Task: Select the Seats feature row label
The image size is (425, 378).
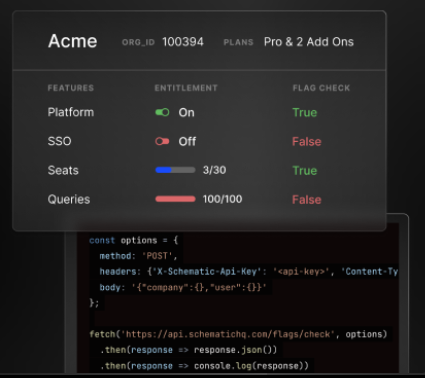Action: point(63,170)
